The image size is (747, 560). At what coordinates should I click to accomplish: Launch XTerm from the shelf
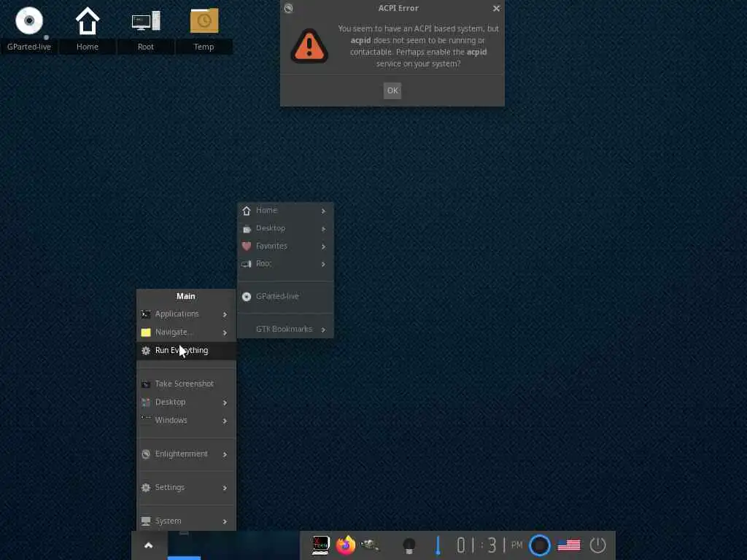tap(320, 545)
